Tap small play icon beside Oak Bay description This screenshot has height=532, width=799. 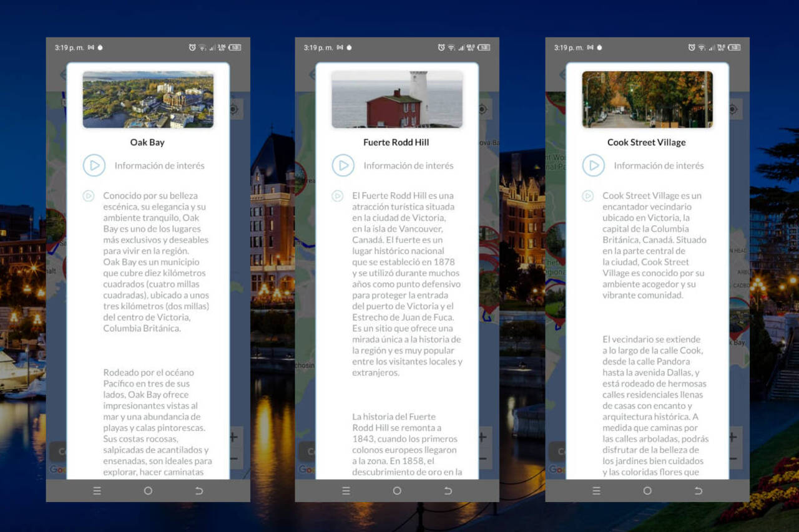[x=89, y=196]
